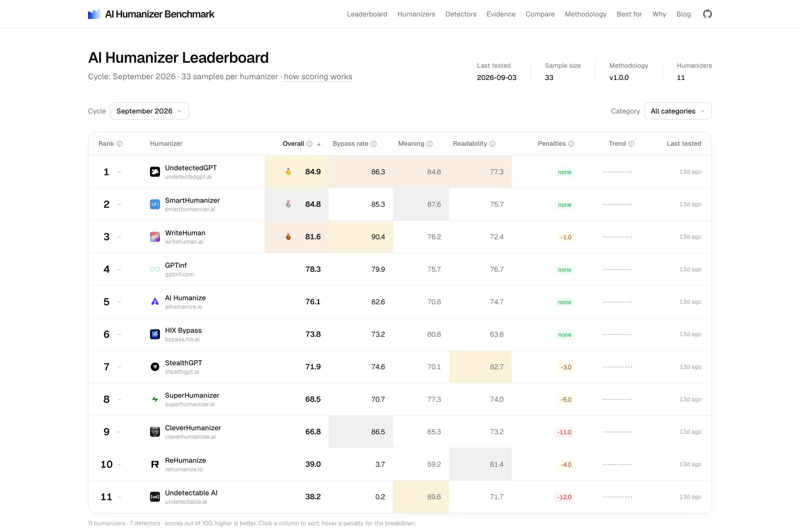Click the 89.6 meaning score cell
800x532 pixels.
coord(421,497)
